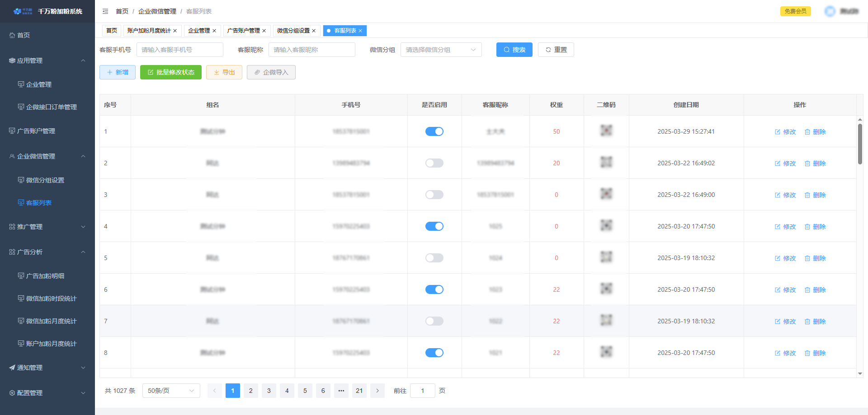Close the 企业管理 tab with its X icon
868x415 pixels.
pyautogui.click(x=214, y=31)
